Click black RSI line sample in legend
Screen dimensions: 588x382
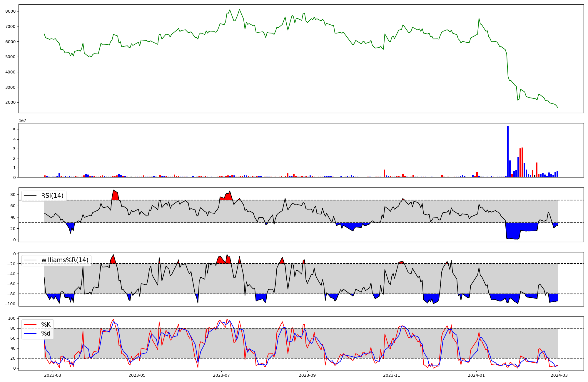[30, 196]
